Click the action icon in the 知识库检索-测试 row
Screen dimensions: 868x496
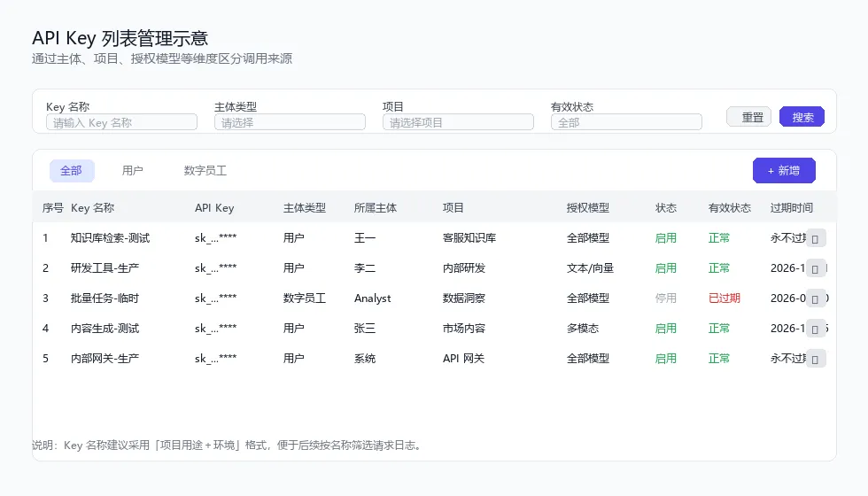816,239
